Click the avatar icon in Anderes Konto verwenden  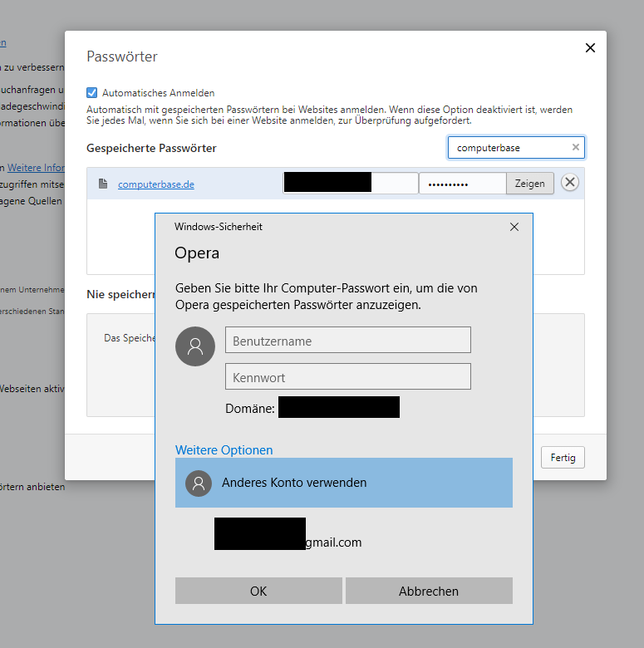(x=199, y=484)
